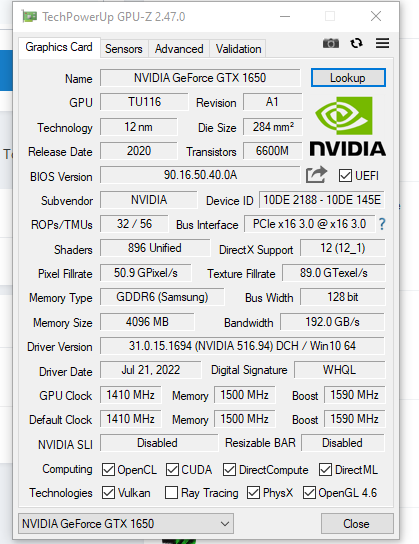419x544 pixels.
Task: Click the Transistors value 6600M
Action: click(272, 151)
